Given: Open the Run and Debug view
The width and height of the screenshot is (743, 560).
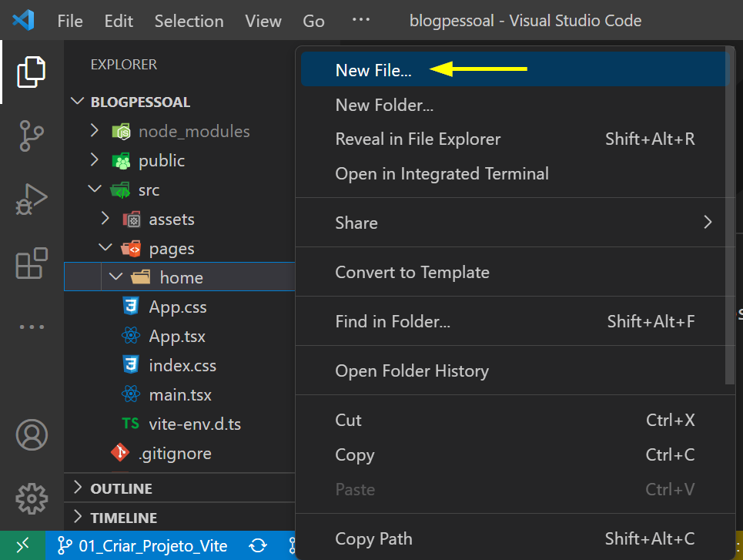Looking at the screenshot, I should (x=32, y=200).
